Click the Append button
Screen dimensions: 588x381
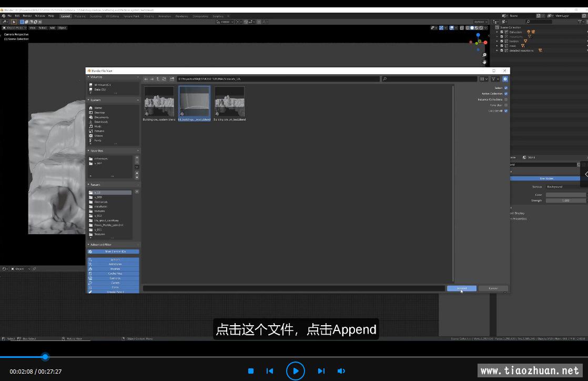pos(462,288)
